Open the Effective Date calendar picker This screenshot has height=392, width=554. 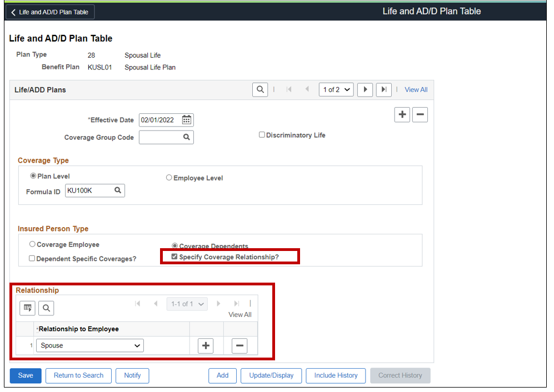(187, 120)
